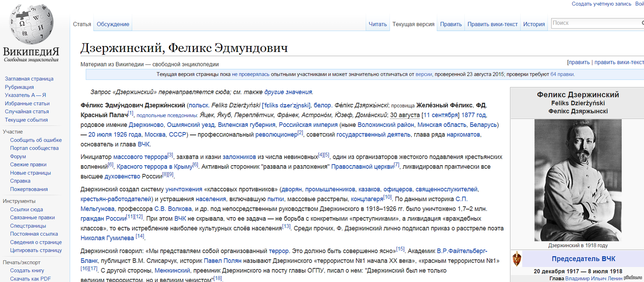Click the Wikipedia globe logo
The height and width of the screenshot is (282, 644).
(31, 25)
